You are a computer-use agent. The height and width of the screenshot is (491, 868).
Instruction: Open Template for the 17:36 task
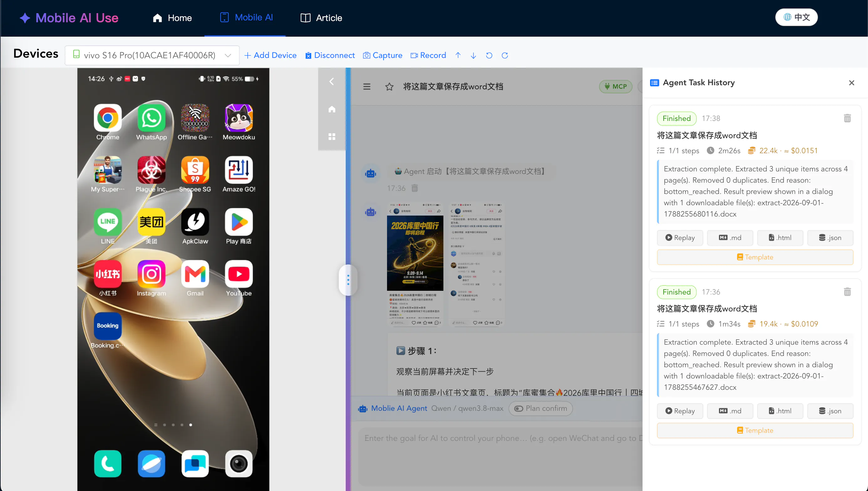coord(755,431)
